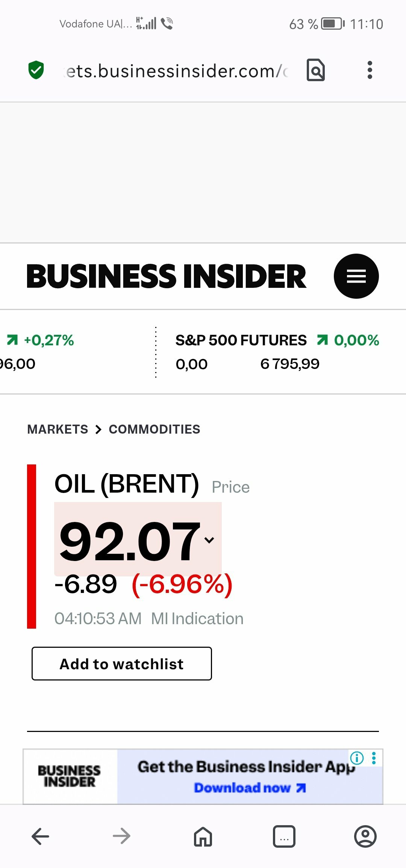Viewport: 406px width, 868px height.
Task: Open the Business Insider hamburger menu
Action: (356, 276)
